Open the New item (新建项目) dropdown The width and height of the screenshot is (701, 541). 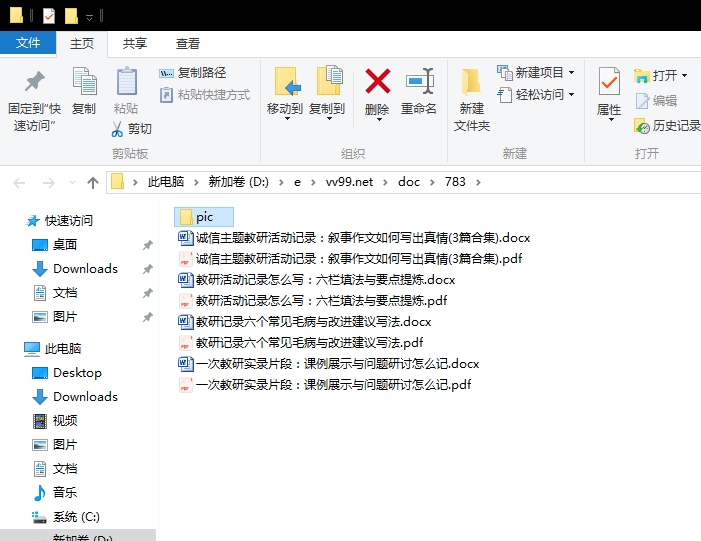(536, 72)
